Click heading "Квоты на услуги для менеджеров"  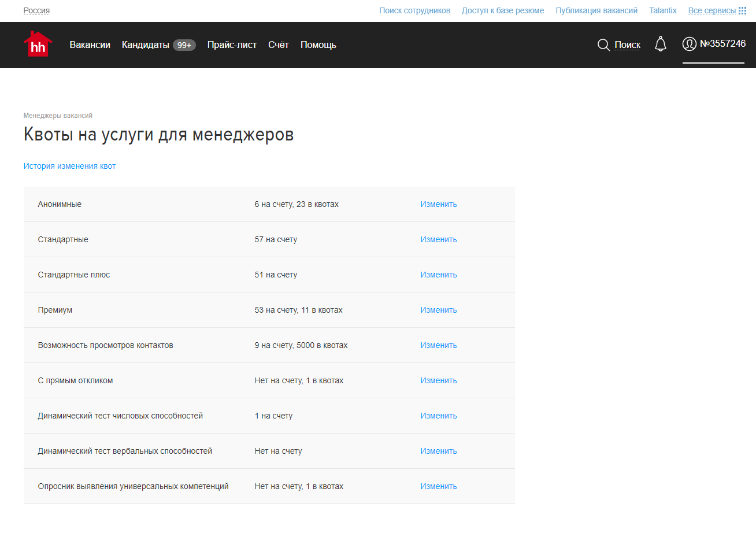(x=158, y=134)
